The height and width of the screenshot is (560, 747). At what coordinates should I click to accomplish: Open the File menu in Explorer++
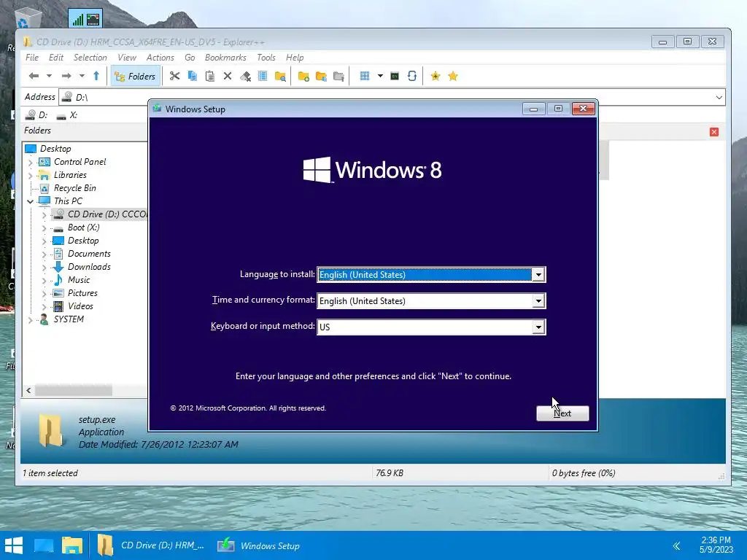point(32,58)
